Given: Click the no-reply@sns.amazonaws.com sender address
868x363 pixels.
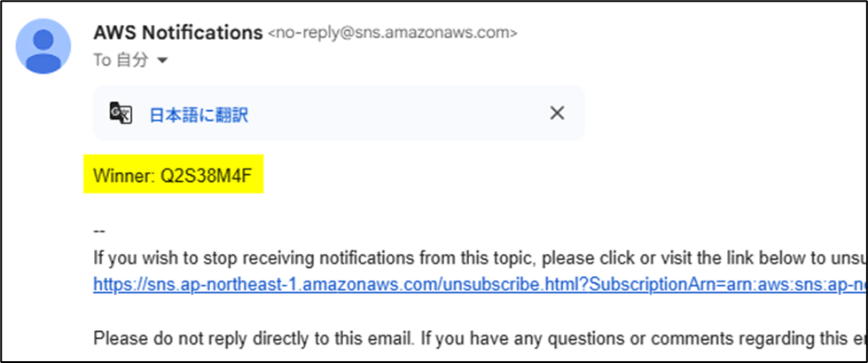Looking at the screenshot, I should point(392,34).
